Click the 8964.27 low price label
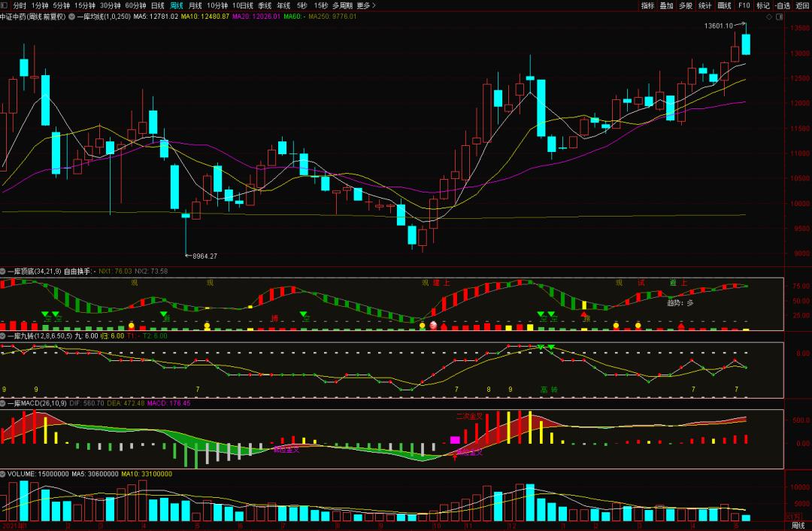The height and width of the screenshot is (531, 812). pyautogui.click(x=205, y=256)
